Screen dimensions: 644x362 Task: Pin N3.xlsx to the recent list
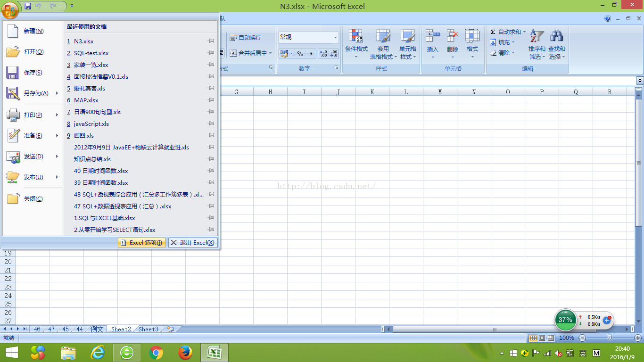coord(211,41)
